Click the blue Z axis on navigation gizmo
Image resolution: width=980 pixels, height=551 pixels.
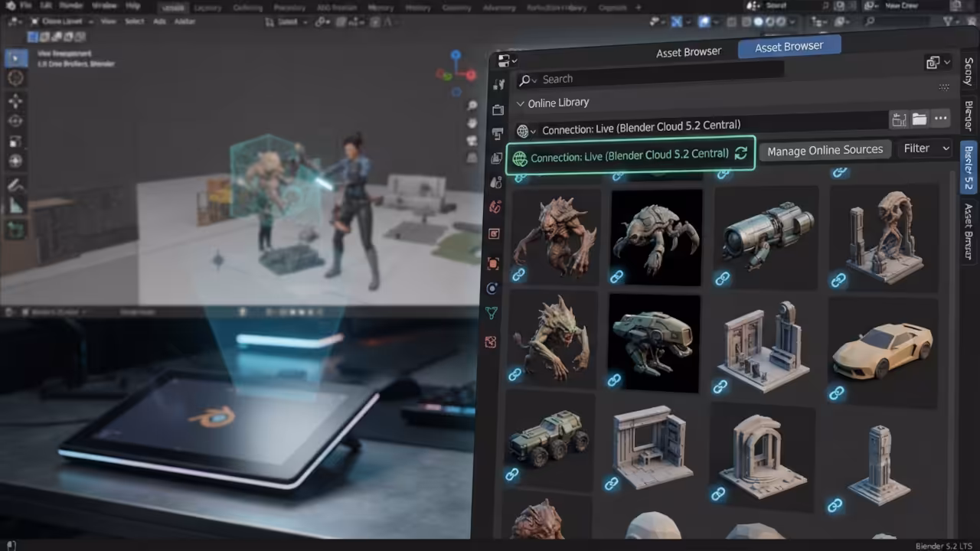point(456,55)
